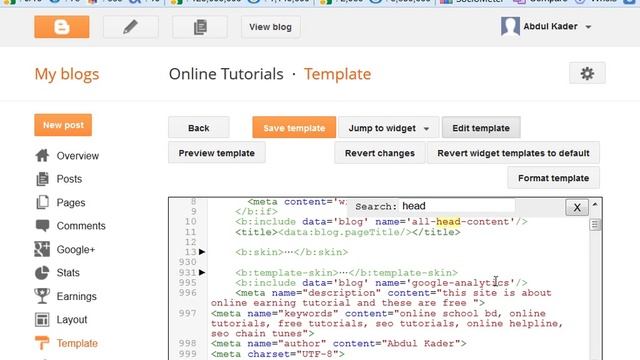The image size is (640, 360).
Task: Open the posts list with the pages icon
Action: (200, 27)
